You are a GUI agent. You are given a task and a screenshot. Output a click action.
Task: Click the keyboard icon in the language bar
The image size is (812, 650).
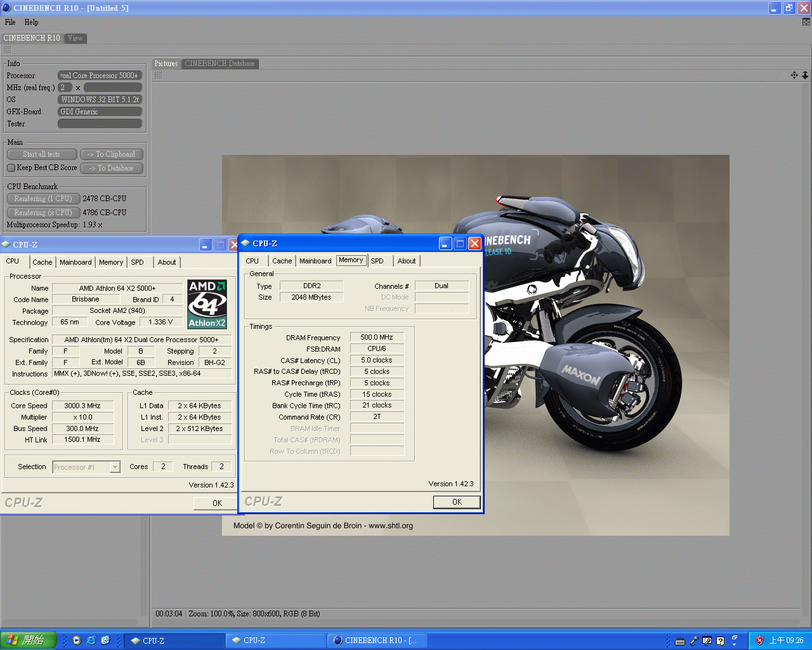680,641
